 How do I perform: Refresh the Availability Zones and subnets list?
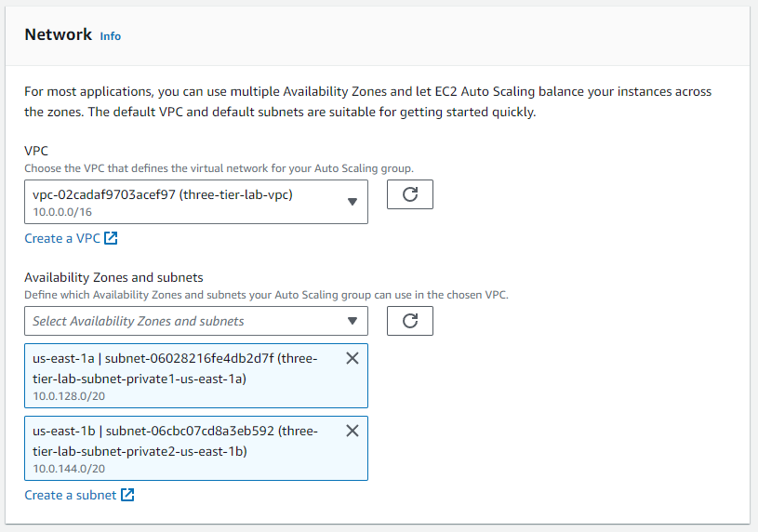[410, 321]
